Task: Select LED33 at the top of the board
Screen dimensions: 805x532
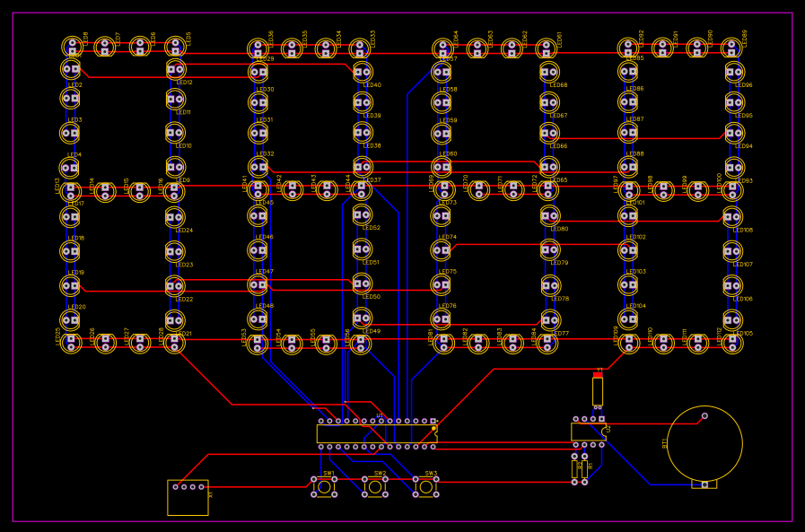Action: pos(359,48)
